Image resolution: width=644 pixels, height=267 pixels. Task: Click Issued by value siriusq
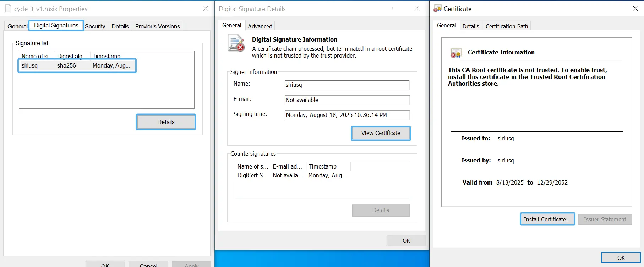tap(506, 160)
